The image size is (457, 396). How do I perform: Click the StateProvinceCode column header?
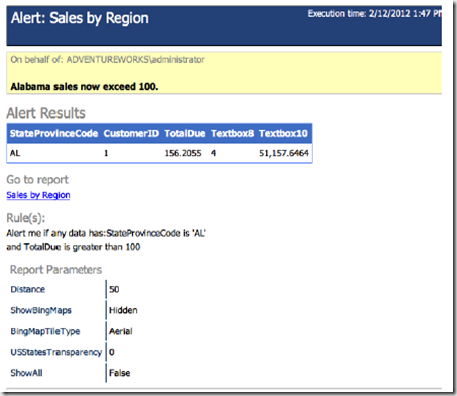(54, 134)
